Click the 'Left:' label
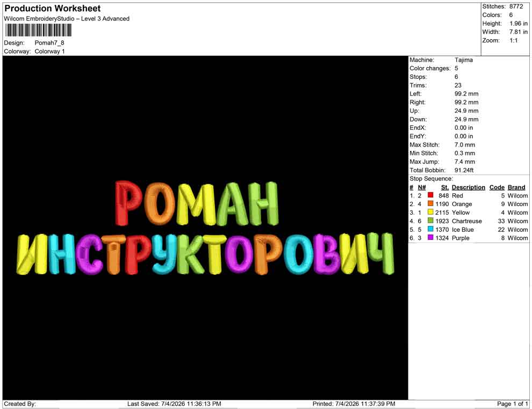 [x=415, y=93]
